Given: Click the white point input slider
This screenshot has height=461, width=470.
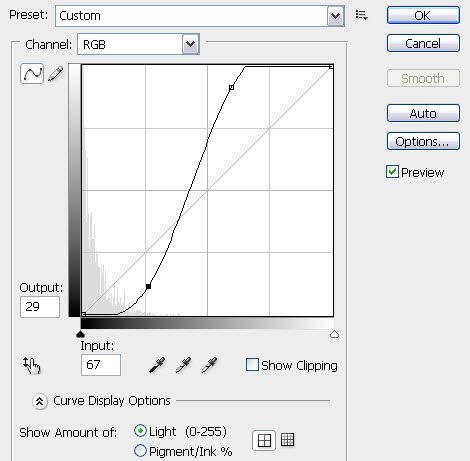Looking at the screenshot, I should click(x=334, y=334).
